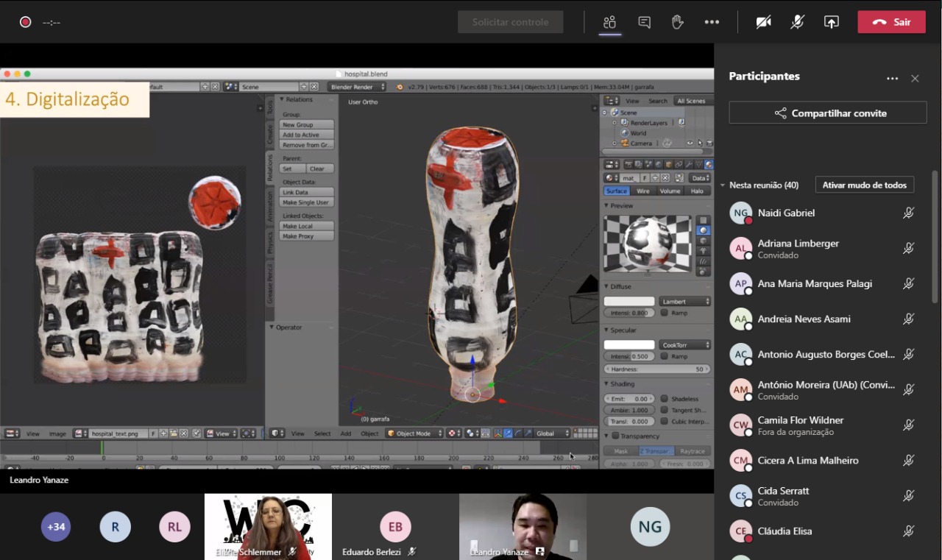Click the NG avatar in the bottom strip
Image resolution: width=942 pixels, height=560 pixels.
(x=650, y=526)
